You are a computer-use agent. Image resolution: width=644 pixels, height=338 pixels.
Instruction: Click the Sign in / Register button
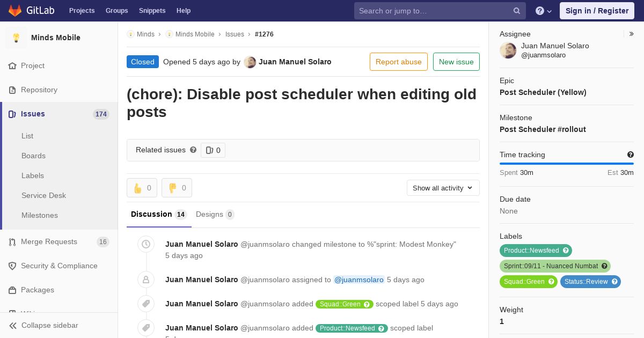point(597,11)
